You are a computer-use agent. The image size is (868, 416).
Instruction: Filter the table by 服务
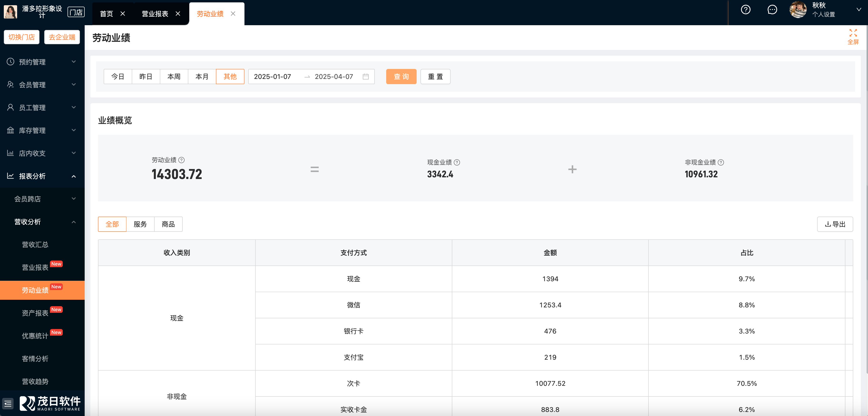coord(140,224)
